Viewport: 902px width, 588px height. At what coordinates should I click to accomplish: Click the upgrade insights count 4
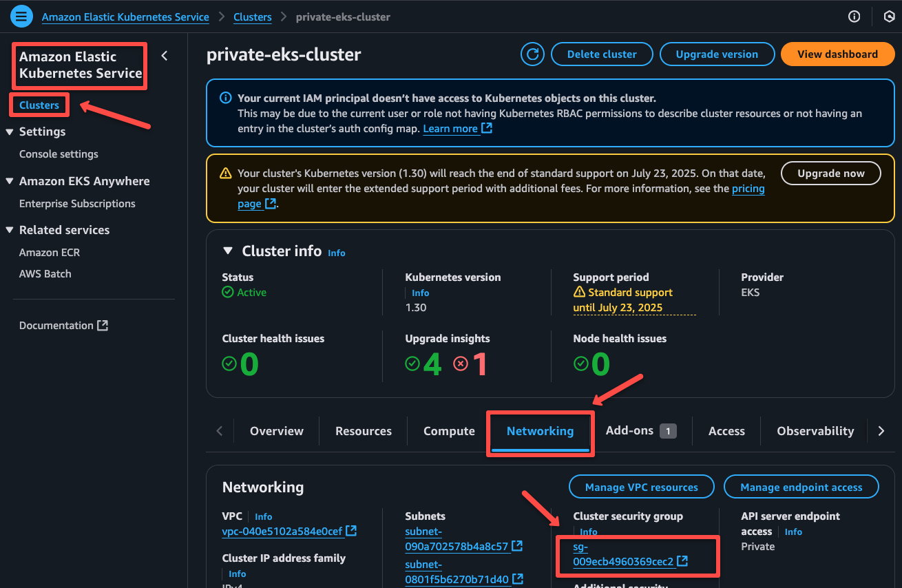[432, 364]
